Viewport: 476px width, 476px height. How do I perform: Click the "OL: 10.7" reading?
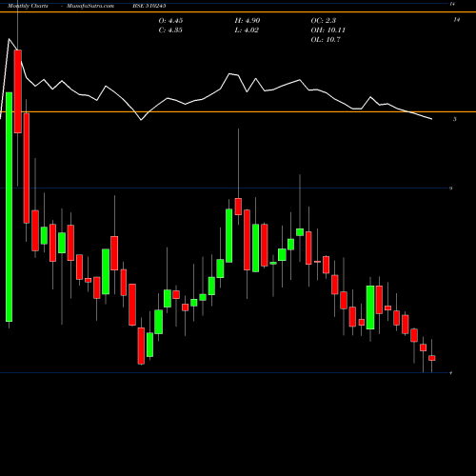[326, 40]
